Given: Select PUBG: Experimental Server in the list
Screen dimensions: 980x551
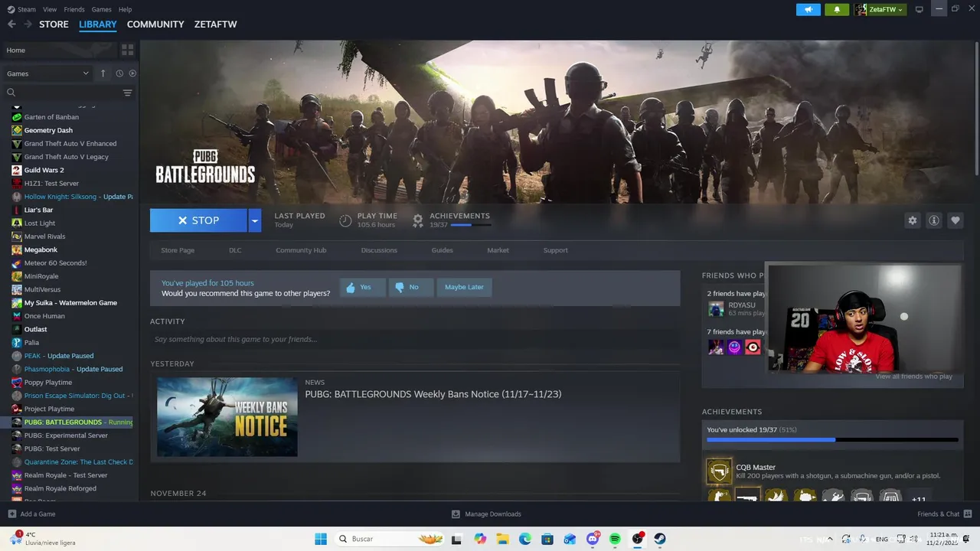Looking at the screenshot, I should pos(66,435).
